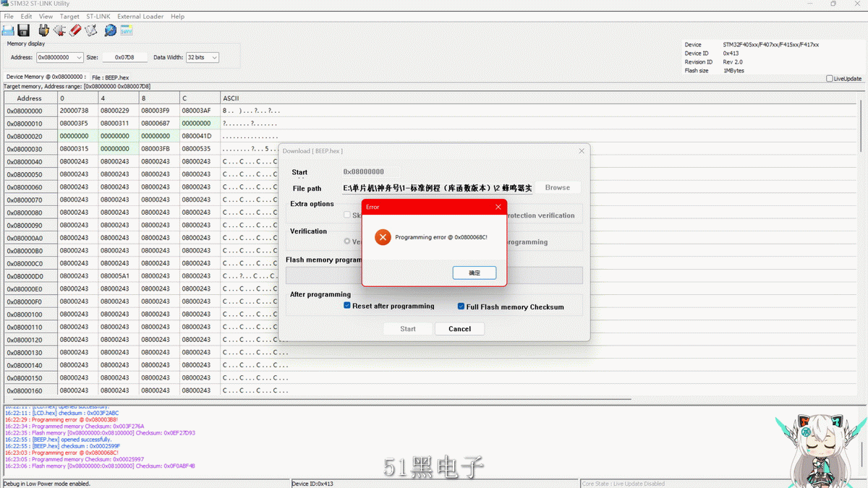Click the Device value STM32F405xx/F407xx/F415xx/F417xx
This screenshot has width=868, height=488.
click(x=771, y=45)
